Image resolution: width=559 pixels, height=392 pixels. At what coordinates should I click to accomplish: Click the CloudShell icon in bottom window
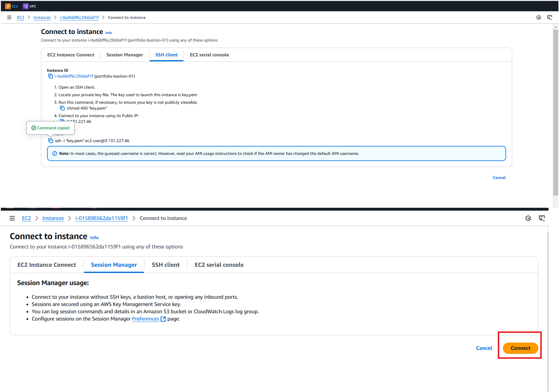click(x=542, y=218)
